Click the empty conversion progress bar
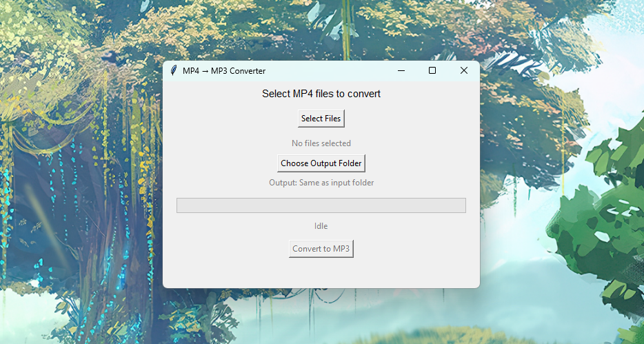The height and width of the screenshot is (344, 644). pos(321,205)
